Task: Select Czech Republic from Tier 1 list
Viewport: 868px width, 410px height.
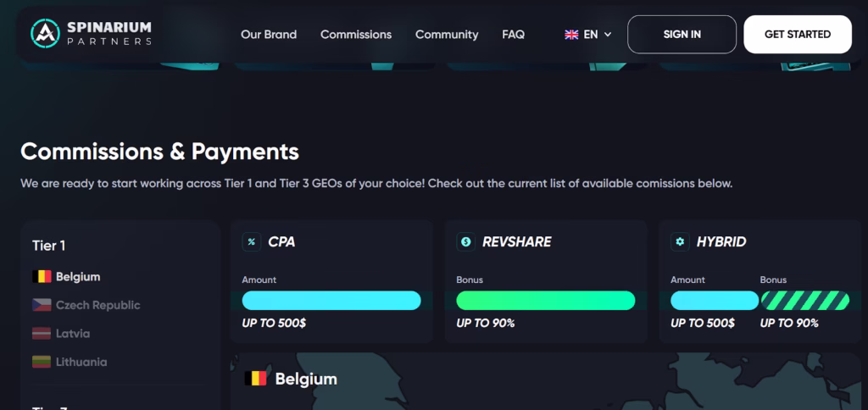Action: point(97,305)
